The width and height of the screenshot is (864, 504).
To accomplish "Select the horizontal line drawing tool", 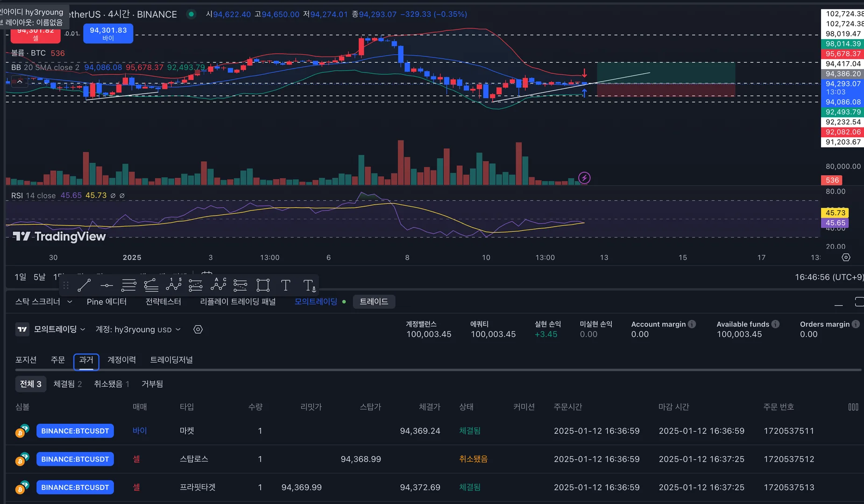I will point(106,285).
